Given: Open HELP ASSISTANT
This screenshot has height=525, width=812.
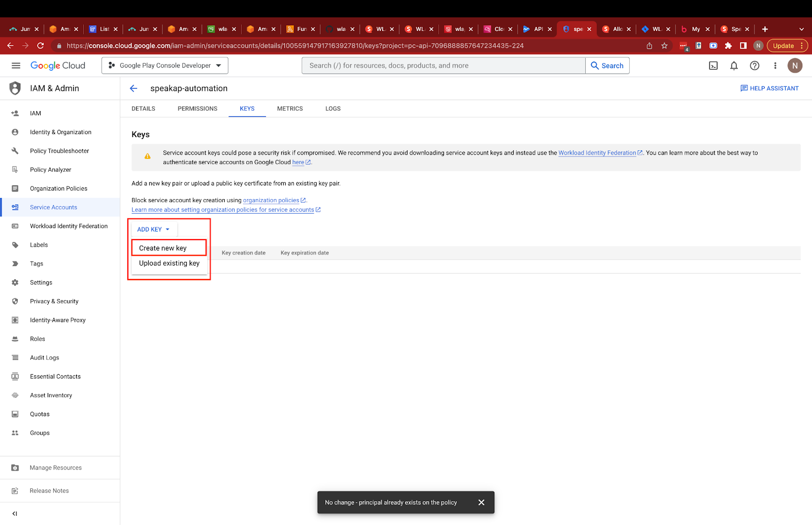Looking at the screenshot, I should [x=769, y=88].
